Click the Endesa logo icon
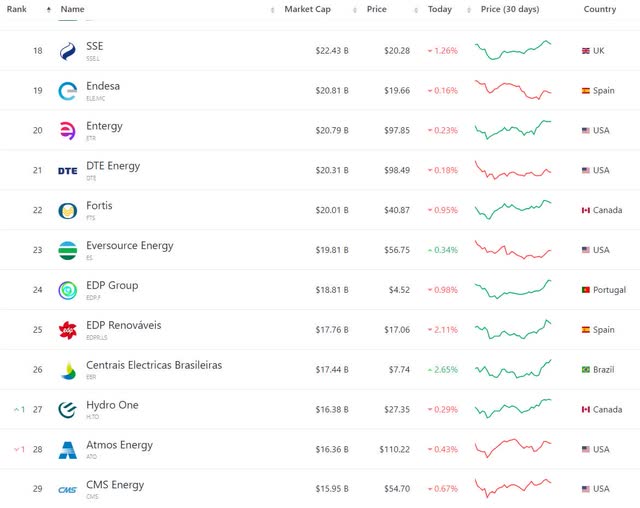The width and height of the screenshot is (640, 508). (67, 91)
